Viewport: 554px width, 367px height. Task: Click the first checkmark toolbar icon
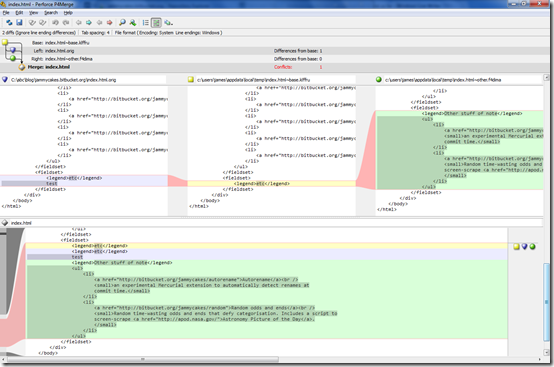(x=32, y=23)
